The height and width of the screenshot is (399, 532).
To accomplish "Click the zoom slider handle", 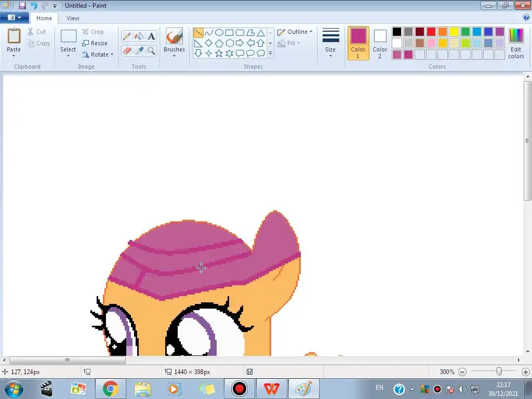I will click(499, 371).
